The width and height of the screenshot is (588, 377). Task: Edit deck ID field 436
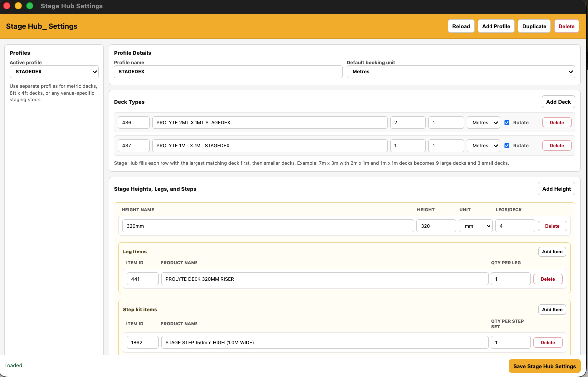(x=133, y=123)
